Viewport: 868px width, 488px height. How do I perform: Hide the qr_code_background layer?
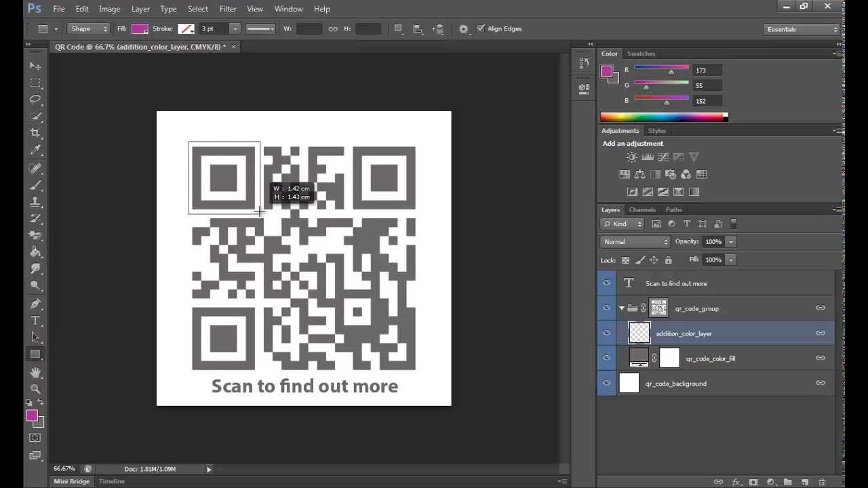(x=607, y=383)
